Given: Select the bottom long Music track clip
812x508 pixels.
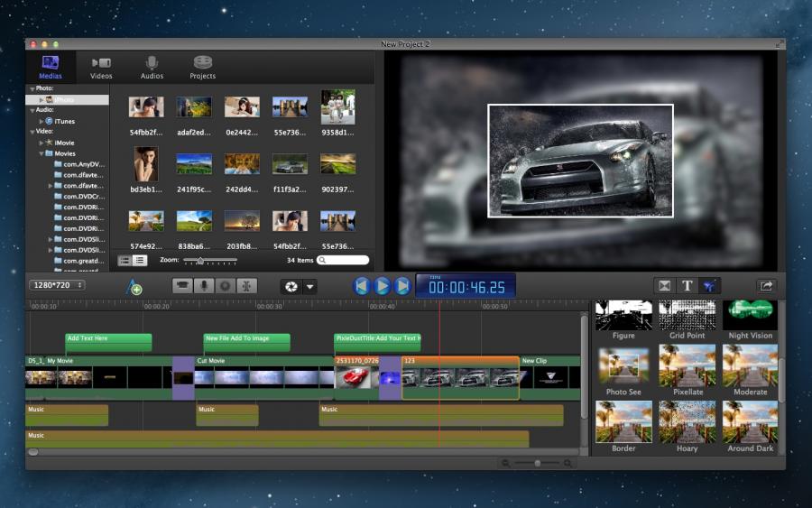Looking at the screenshot, I should [277, 439].
